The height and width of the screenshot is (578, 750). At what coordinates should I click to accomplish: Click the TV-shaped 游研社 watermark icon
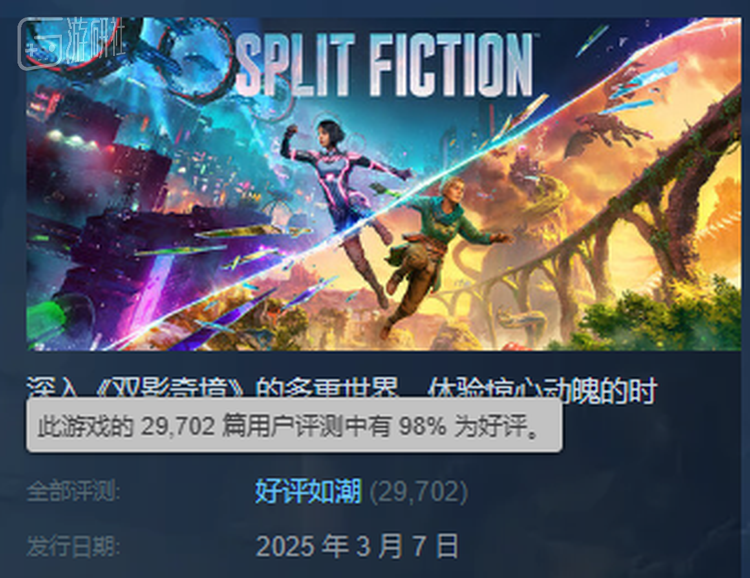(x=40, y=44)
